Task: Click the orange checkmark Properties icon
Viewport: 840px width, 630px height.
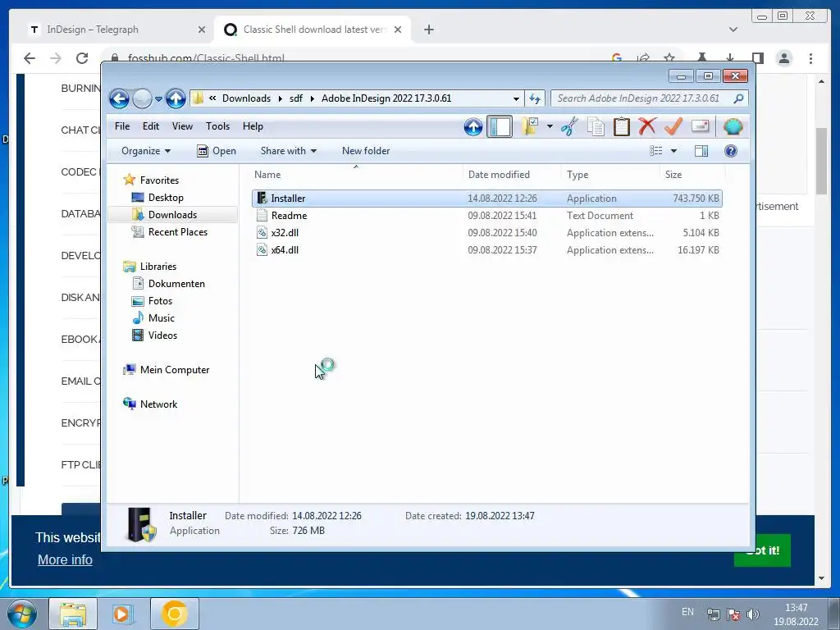Action: (673, 127)
